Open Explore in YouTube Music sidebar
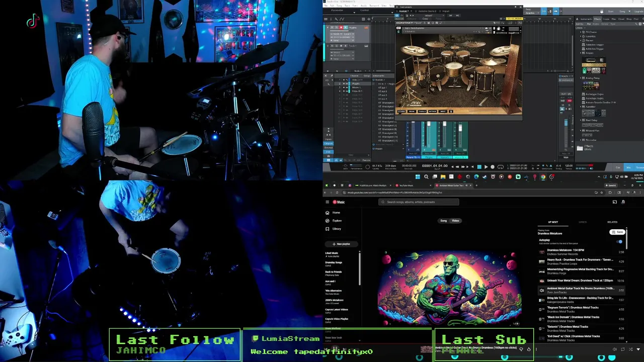644x362 pixels. point(333,221)
